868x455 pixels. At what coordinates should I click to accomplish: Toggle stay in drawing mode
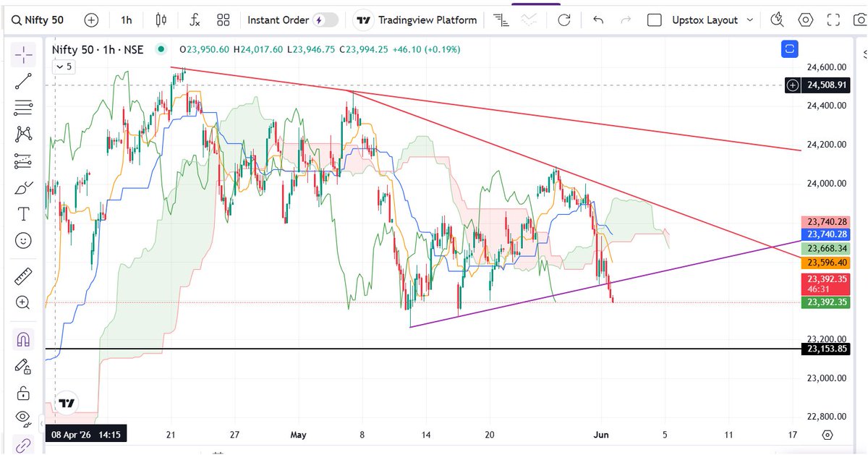pos(23,366)
